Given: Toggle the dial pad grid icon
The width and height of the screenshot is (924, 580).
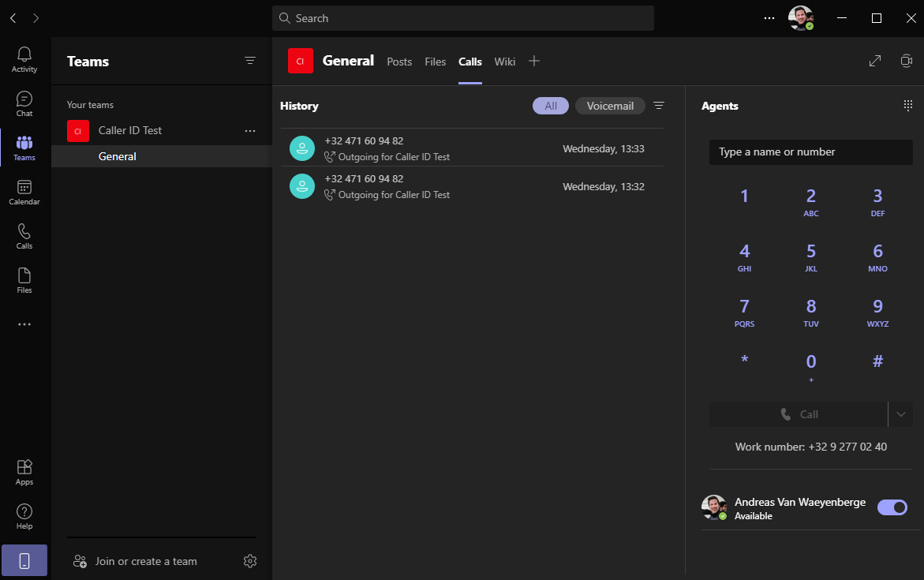Looking at the screenshot, I should (908, 106).
